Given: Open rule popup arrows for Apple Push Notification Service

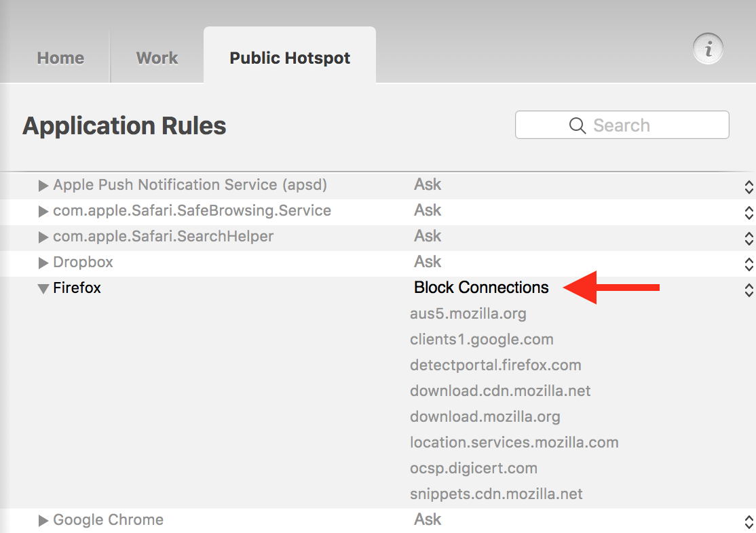Looking at the screenshot, I should tap(749, 186).
